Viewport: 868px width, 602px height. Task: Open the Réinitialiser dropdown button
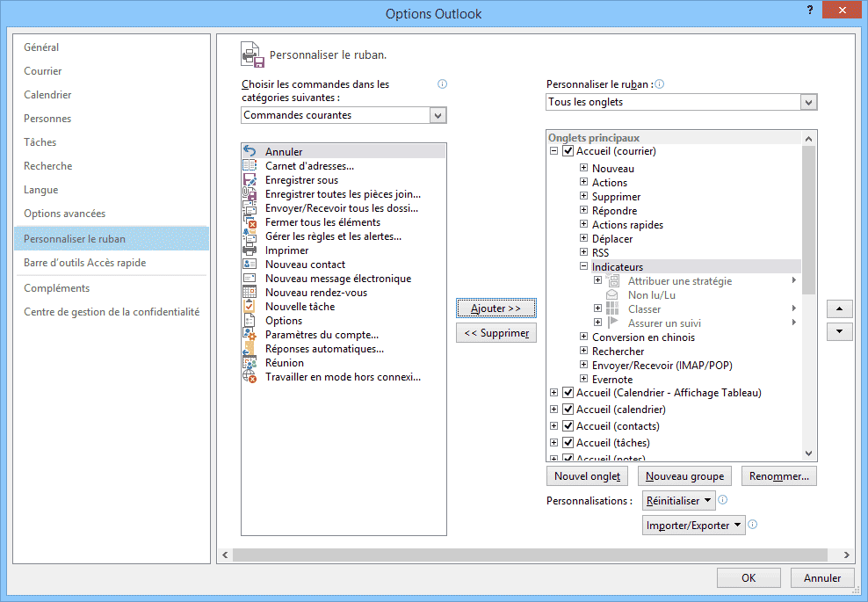(679, 501)
